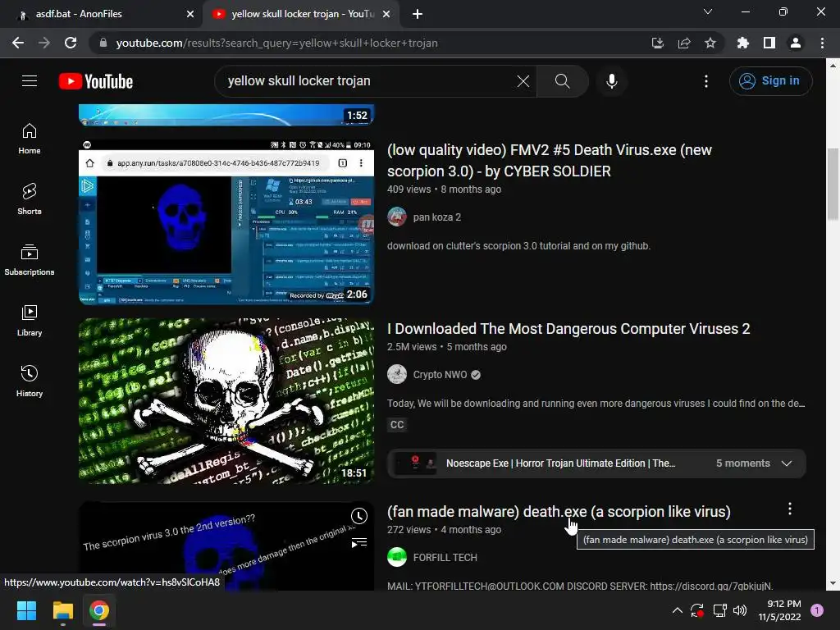The width and height of the screenshot is (840, 630).
Task: Open Crypto NWO channel link
Action: [440, 374]
